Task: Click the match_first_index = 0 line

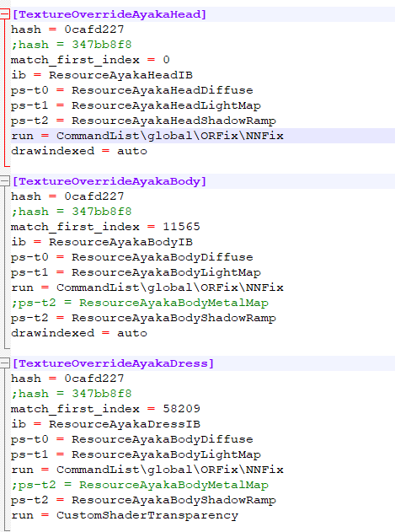Action: [90, 60]
